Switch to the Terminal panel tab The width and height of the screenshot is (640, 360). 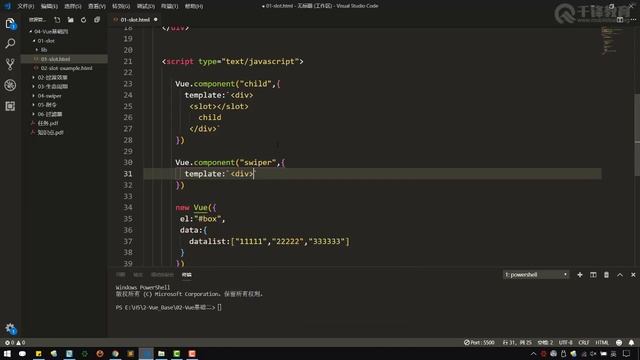tap(187, 275)
